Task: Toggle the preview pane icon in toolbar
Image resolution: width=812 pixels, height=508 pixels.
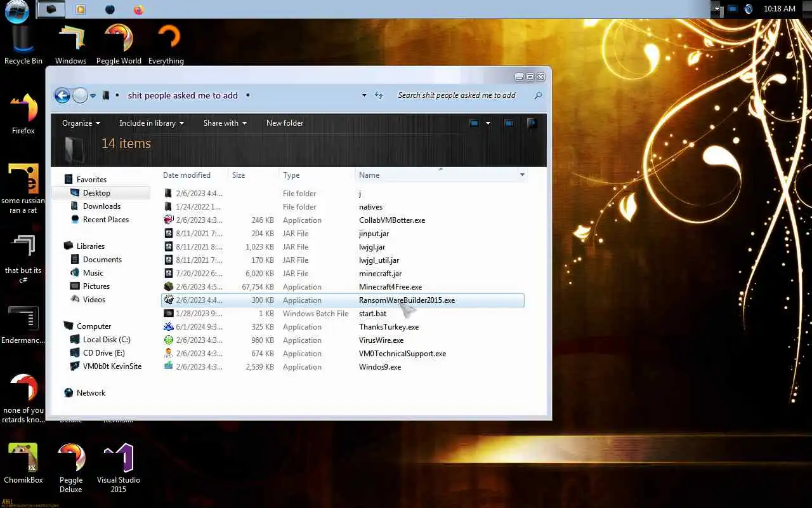Action: click(x=509, y=123)
